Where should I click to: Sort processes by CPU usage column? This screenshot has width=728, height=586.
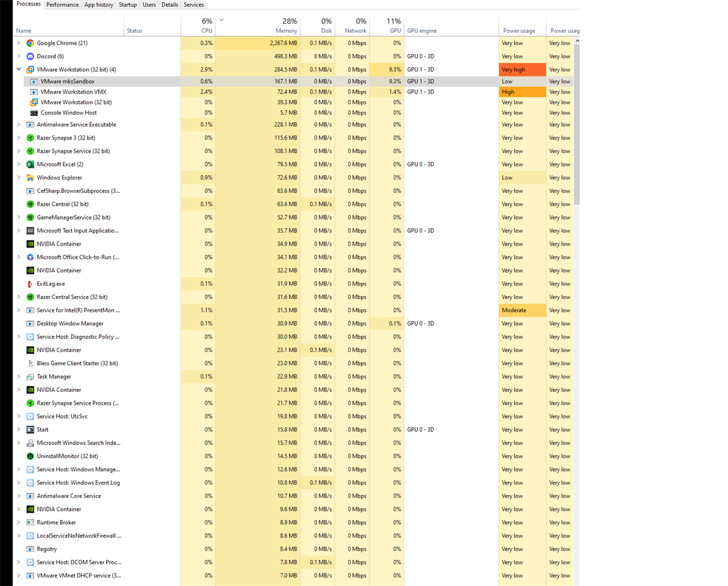(x=198, y=26)
